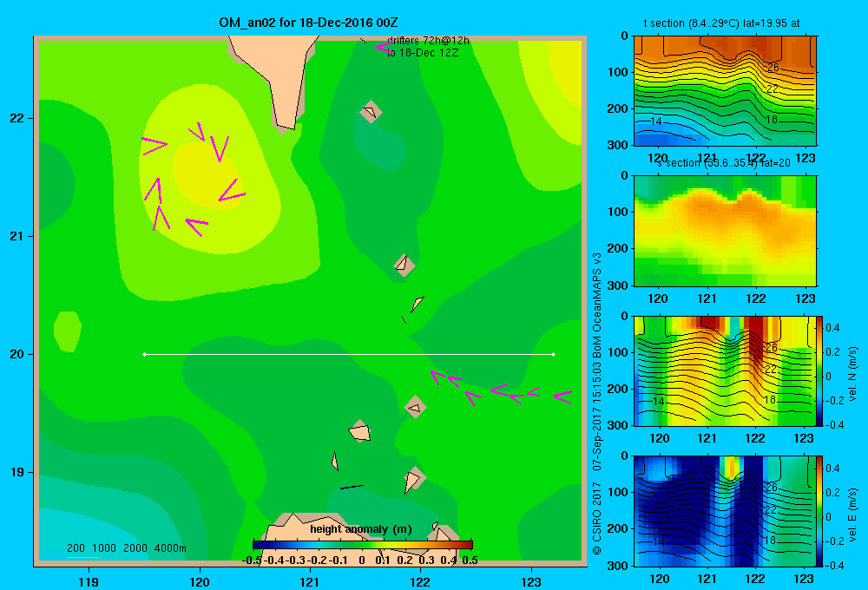Click the vertical 'BoM OceanMAPS v3' credit text
Viewport: 868px width, 590px height.
[x=597, y=306]
